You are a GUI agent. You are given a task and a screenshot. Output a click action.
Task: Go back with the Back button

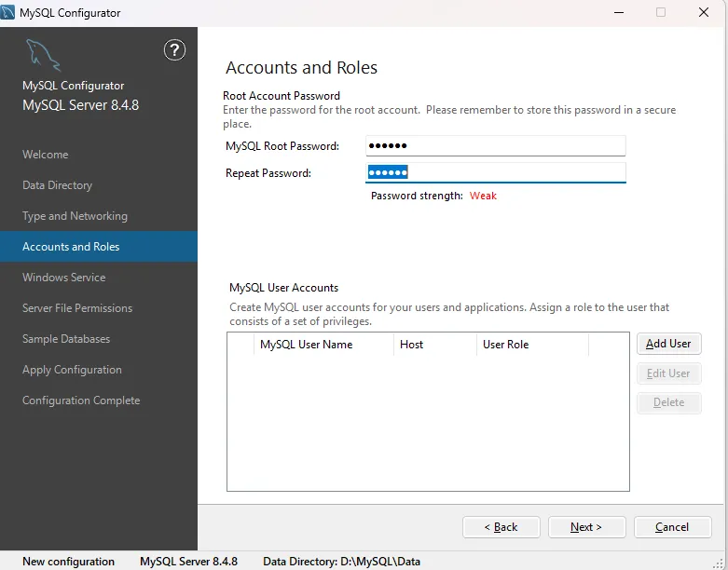pyautogui.click(x=501, y=527)
